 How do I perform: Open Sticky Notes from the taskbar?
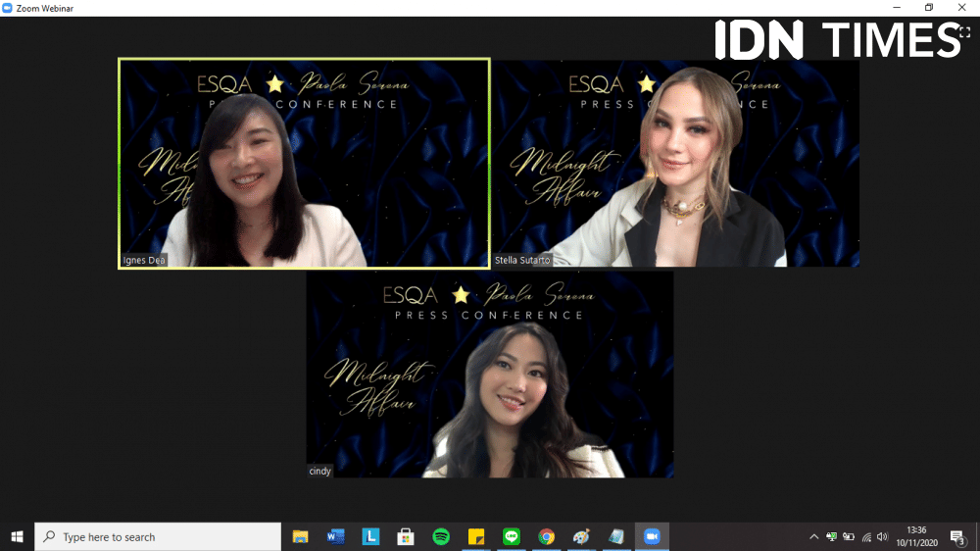click(476, 536)
